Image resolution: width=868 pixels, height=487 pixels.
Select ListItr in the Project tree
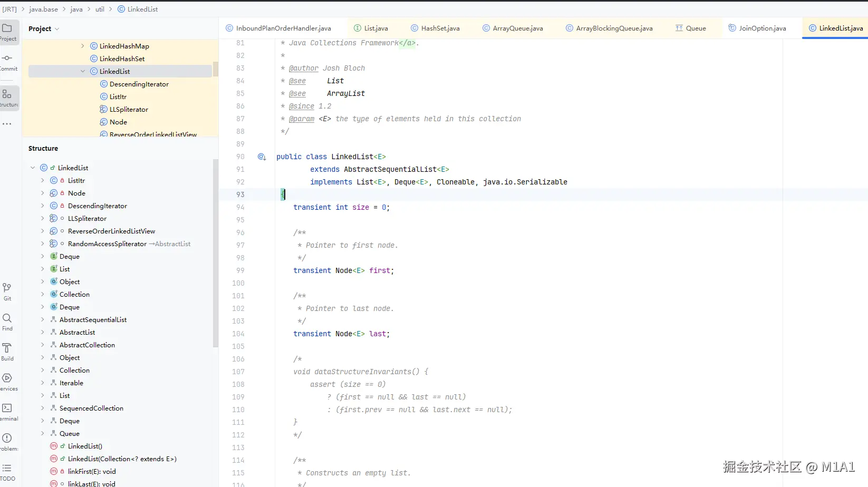click(118, 96)
